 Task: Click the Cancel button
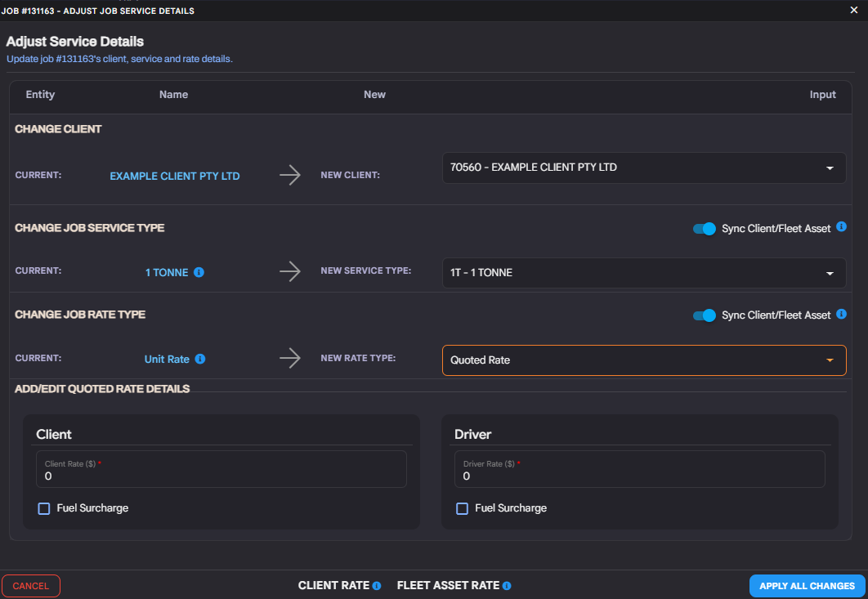(x=31, y=586)
